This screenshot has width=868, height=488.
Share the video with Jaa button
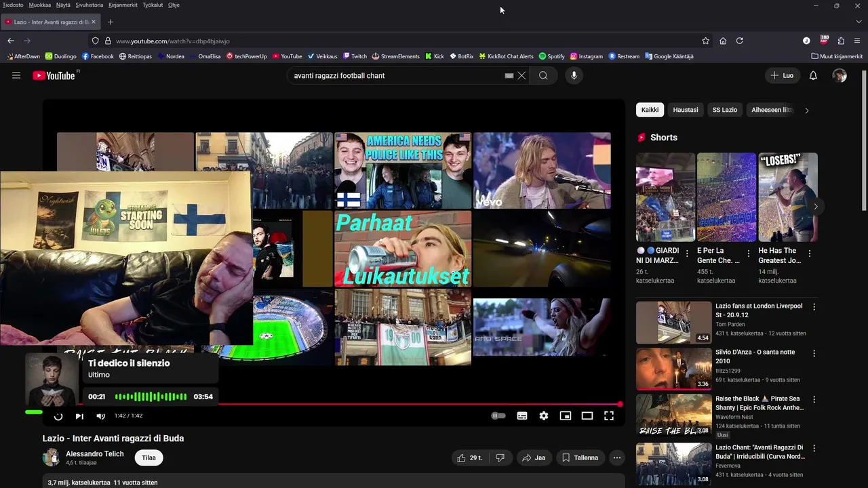pyautogui.click(x=533, y=457)
